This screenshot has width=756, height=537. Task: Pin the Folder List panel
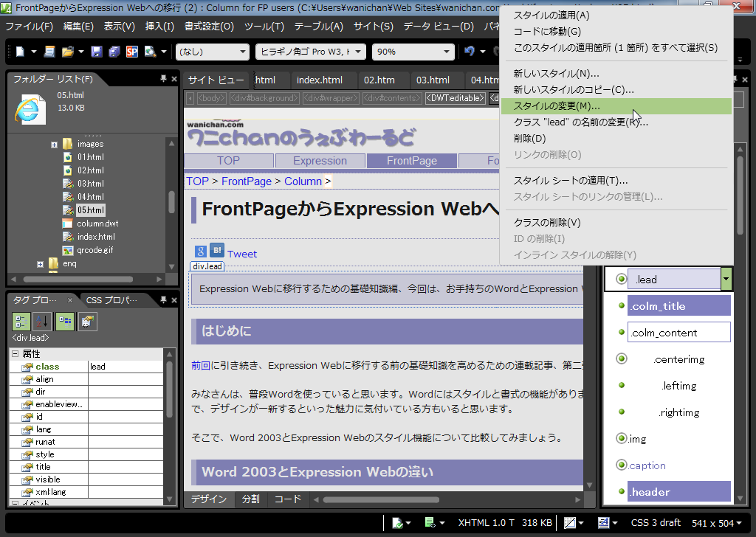163,78
